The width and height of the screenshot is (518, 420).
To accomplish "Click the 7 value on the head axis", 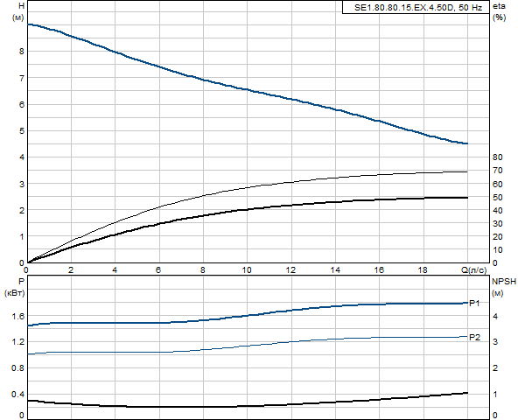I will click(22, 79).
